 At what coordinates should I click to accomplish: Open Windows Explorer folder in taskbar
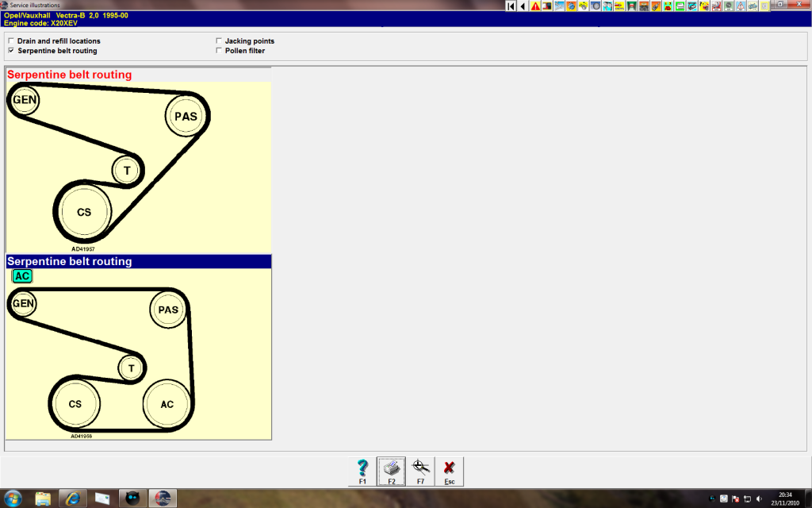[x=43, y=498]
